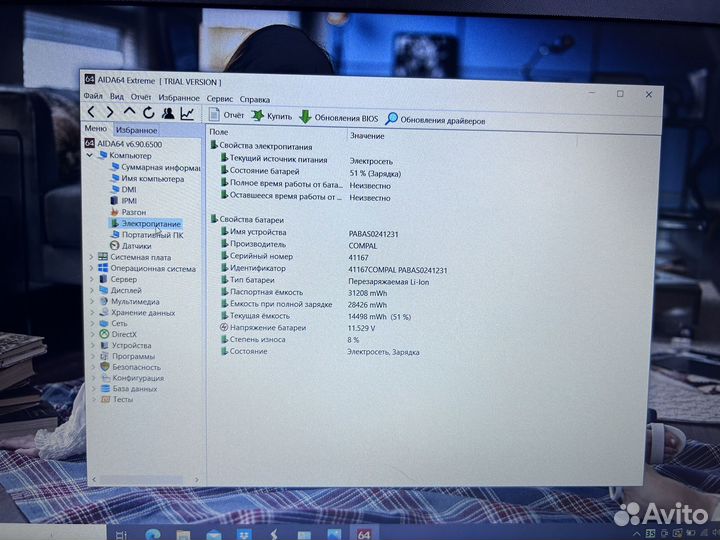
Task: Expand the Мультимедиа node
Action: [92, 301]
